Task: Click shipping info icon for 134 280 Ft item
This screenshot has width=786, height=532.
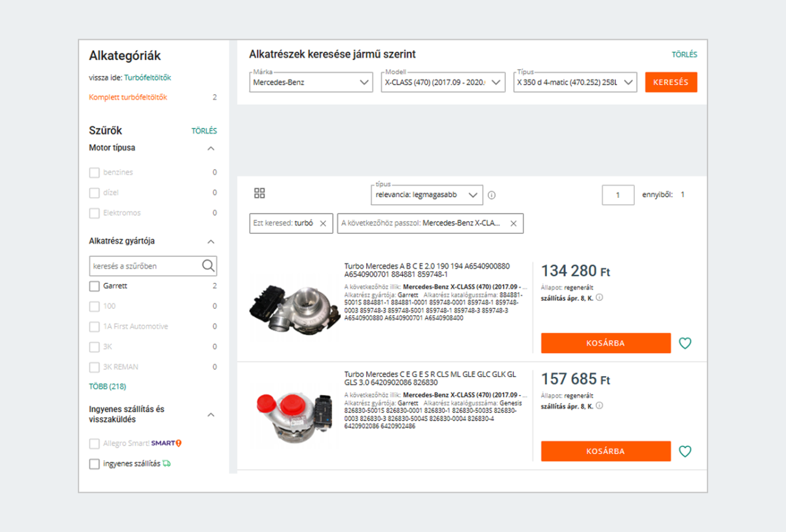Action: click(599, 297)
